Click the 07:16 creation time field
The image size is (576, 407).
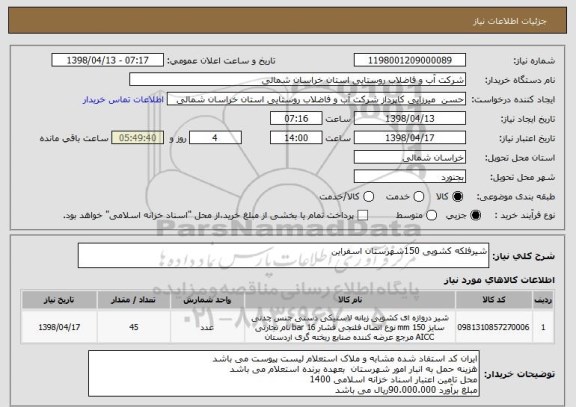[296, 119]
